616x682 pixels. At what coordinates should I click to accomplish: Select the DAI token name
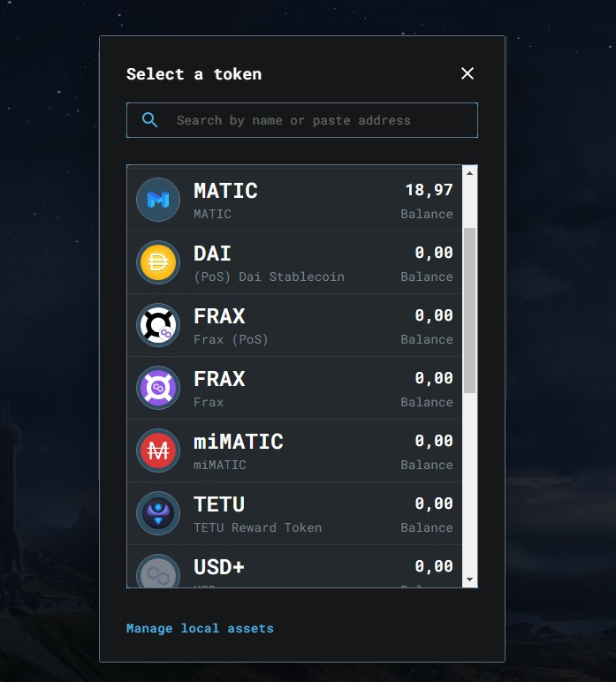(x=212, y=254)
